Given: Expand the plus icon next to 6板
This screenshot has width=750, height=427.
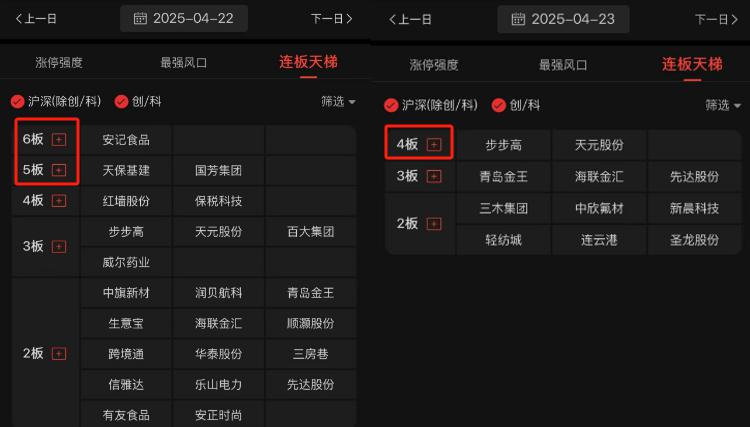Looking at the screenshot, I should click(58, 140).
